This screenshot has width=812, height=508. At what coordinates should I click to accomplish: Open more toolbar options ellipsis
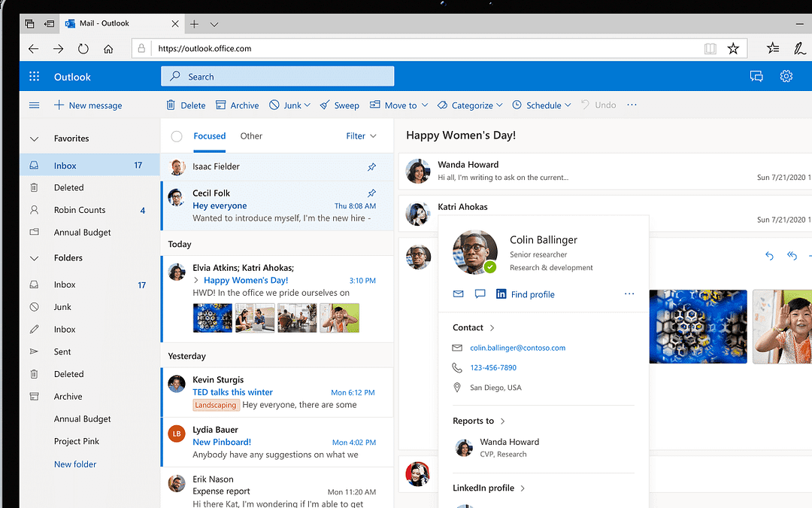click(632, 105)
